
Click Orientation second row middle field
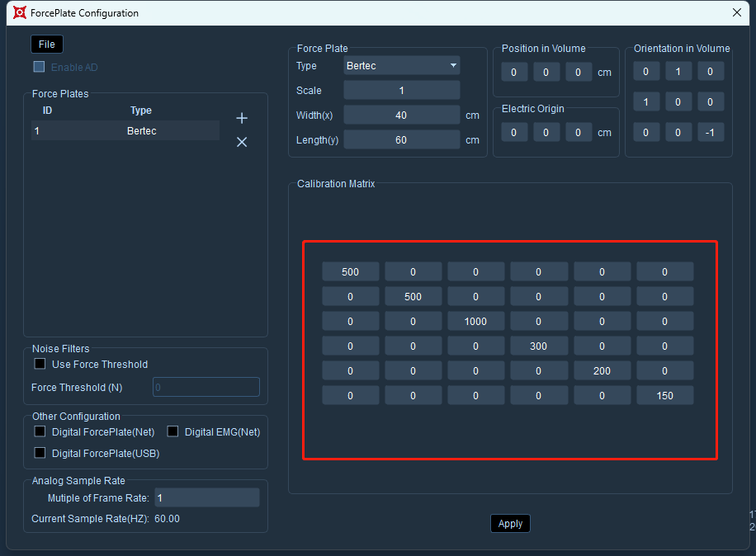point(678,101)
